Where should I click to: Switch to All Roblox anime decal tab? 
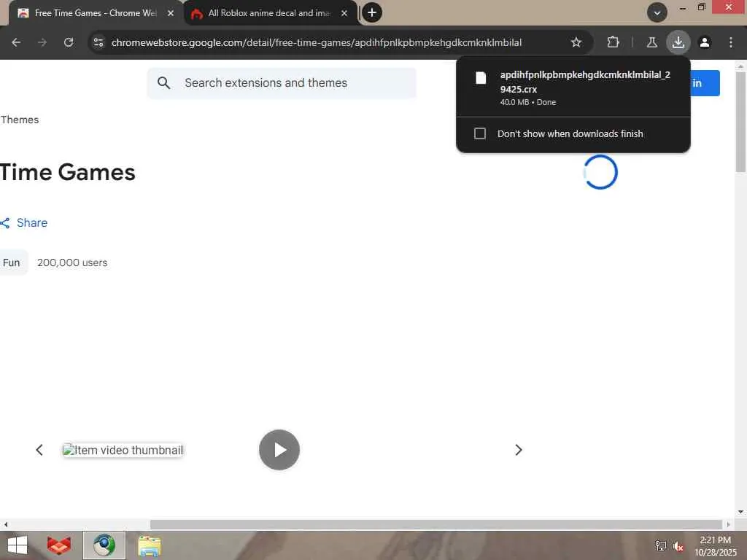coord(269,13)
